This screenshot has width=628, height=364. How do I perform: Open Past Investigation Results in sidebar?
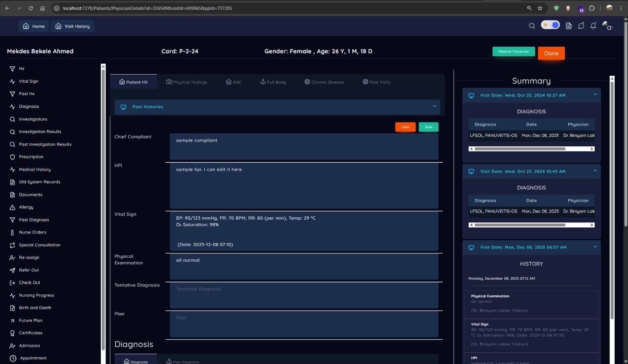pos(41,144)
